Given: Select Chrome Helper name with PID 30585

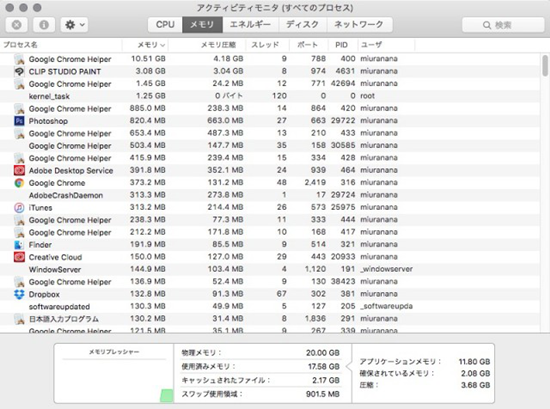Looking at the screenshot, I should (70, 146).
